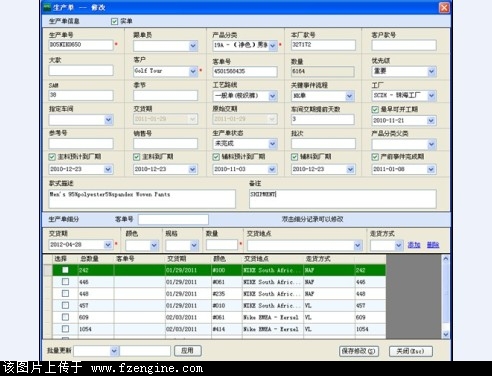
Task: Open the 产前事件完成期 date 2011-01-08 dropdown
Action: point(431,169)
